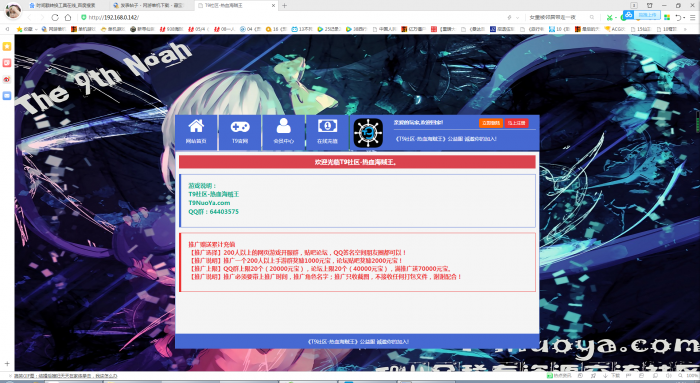Open the bookmark labeled 15
Viewport: 700px width, 383px height.
point(641,29)
